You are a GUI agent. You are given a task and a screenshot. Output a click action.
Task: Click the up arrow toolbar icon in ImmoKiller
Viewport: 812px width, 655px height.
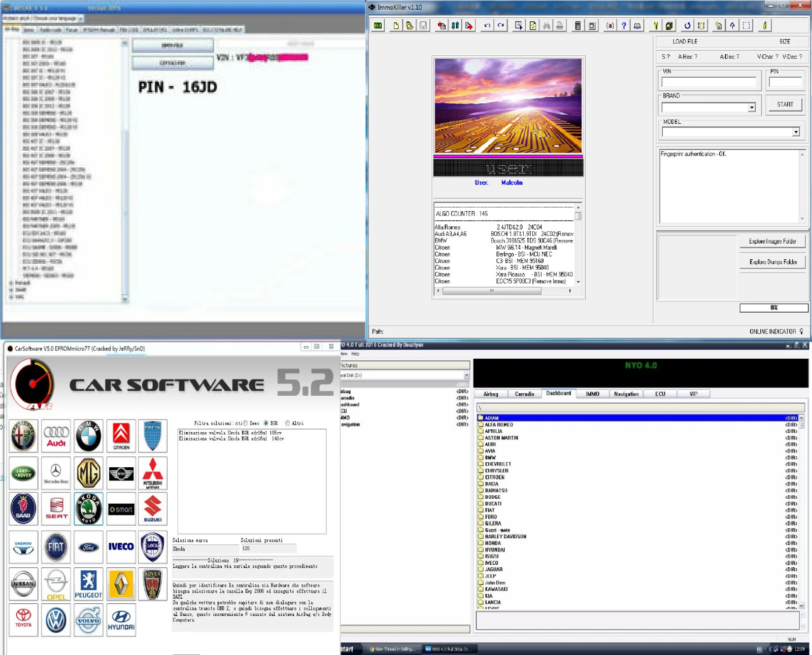(732, 26)
